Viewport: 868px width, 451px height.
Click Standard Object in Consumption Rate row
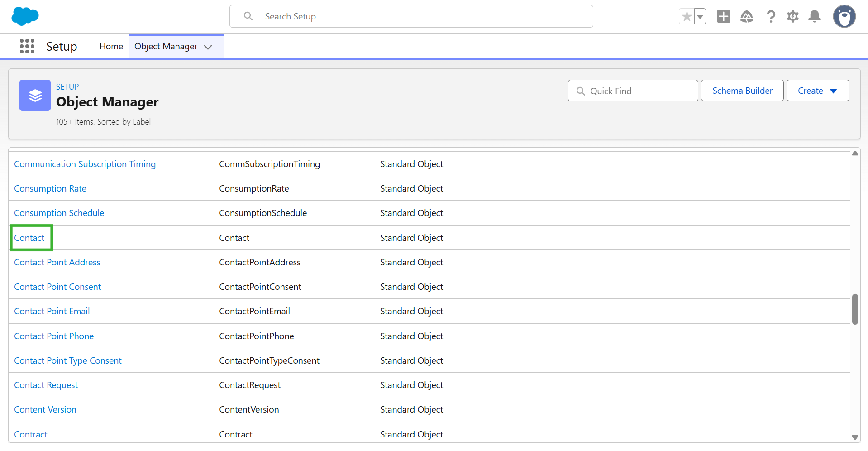pos(411,188)
